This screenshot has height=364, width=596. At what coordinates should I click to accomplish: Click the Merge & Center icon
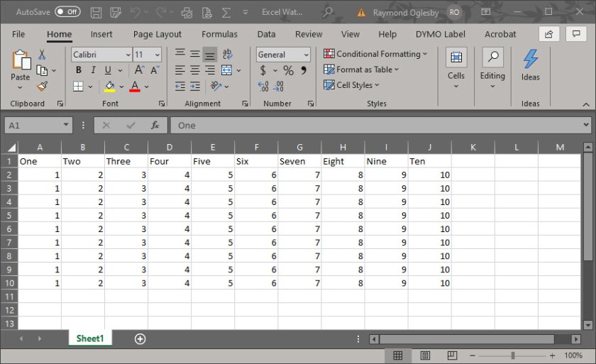click(226, 70)
